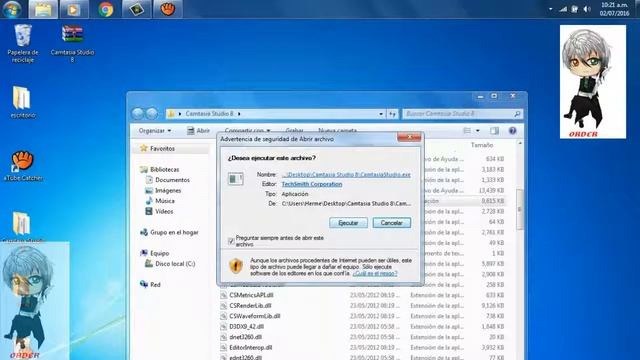Open the clock and date display
This screenshot has width=640, height=360.
(614, 9)
